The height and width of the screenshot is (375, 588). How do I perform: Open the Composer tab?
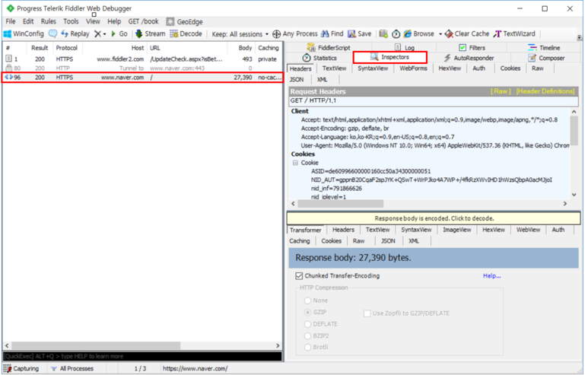546,58
